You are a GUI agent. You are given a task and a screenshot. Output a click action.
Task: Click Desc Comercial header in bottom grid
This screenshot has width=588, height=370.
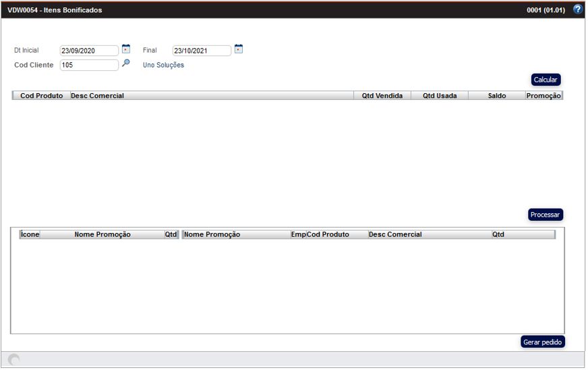[x=395, y=235]
